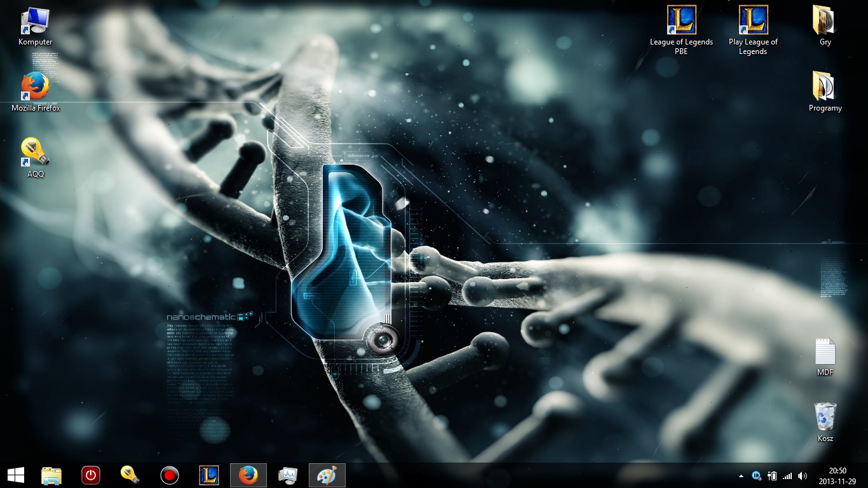868x488 pixels.
Task: Select the Play League of Legends shortcut
Action: (x=753, y=30)
